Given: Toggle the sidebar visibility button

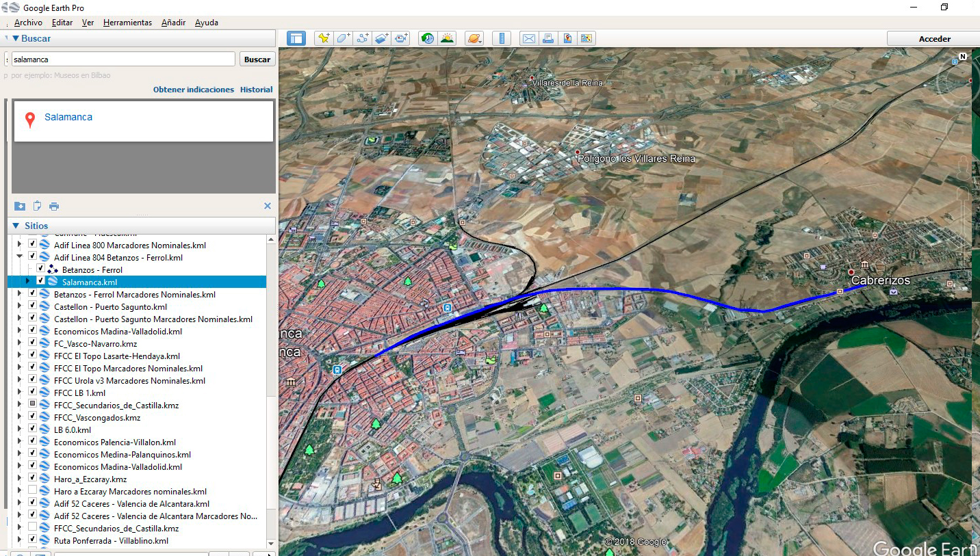Looking at the screenshot, I should coord(296,38).
